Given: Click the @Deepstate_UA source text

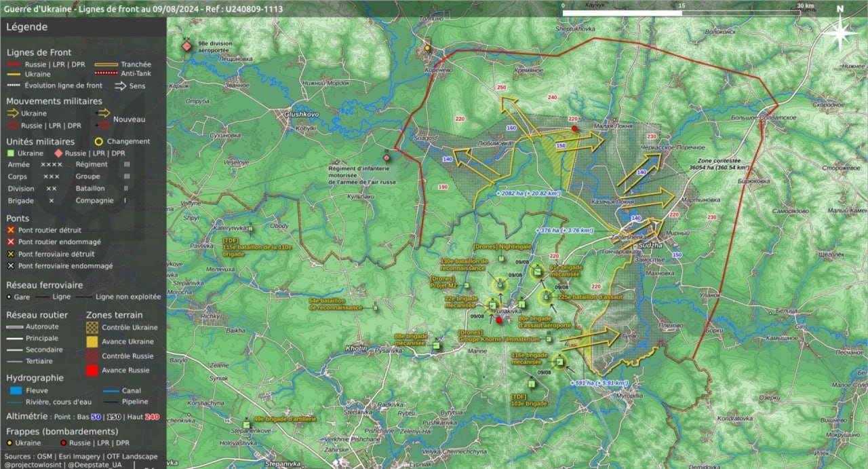Looking at the screenshot, I should coord(95,465).
